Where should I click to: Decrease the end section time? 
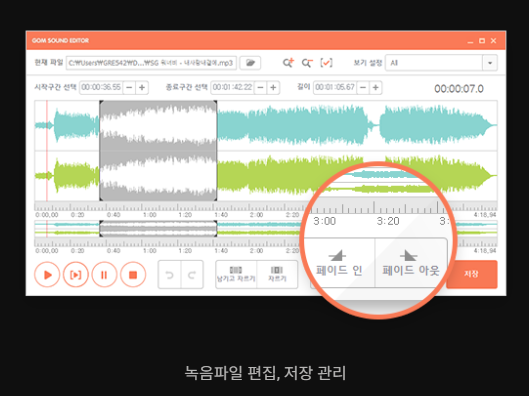[x=260, y=88]
